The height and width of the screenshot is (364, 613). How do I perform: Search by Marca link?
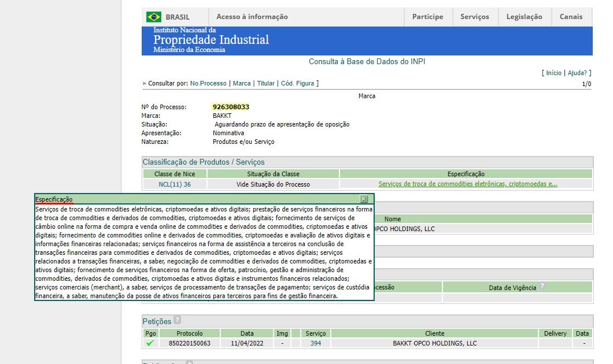tap(242, 84)
